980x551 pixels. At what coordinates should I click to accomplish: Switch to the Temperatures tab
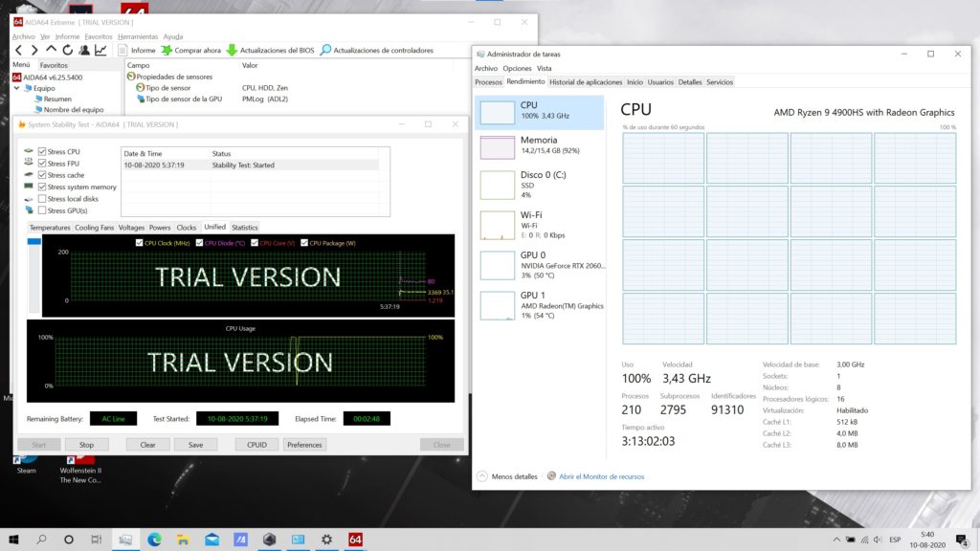point(50,228)
